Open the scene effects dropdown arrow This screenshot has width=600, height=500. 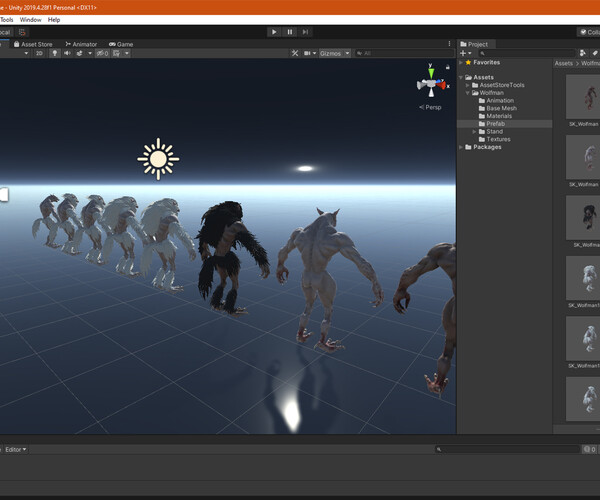coord(90,53)
